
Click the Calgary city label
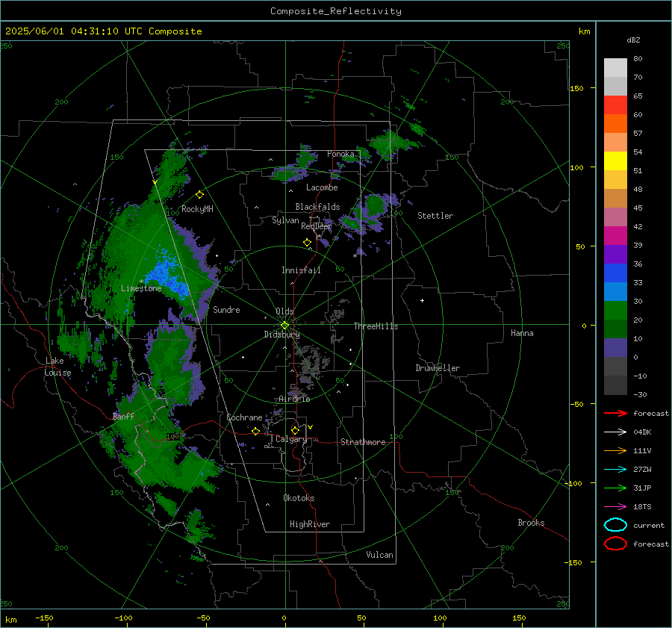pos(291,439)
